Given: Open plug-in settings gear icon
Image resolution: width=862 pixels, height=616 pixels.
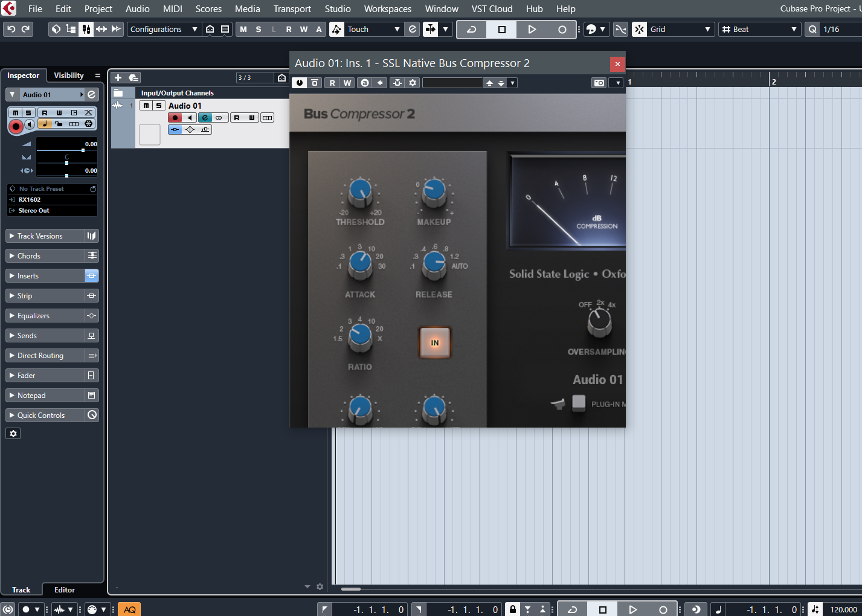Looking at the screenshot, I should (x=413, y=83).
